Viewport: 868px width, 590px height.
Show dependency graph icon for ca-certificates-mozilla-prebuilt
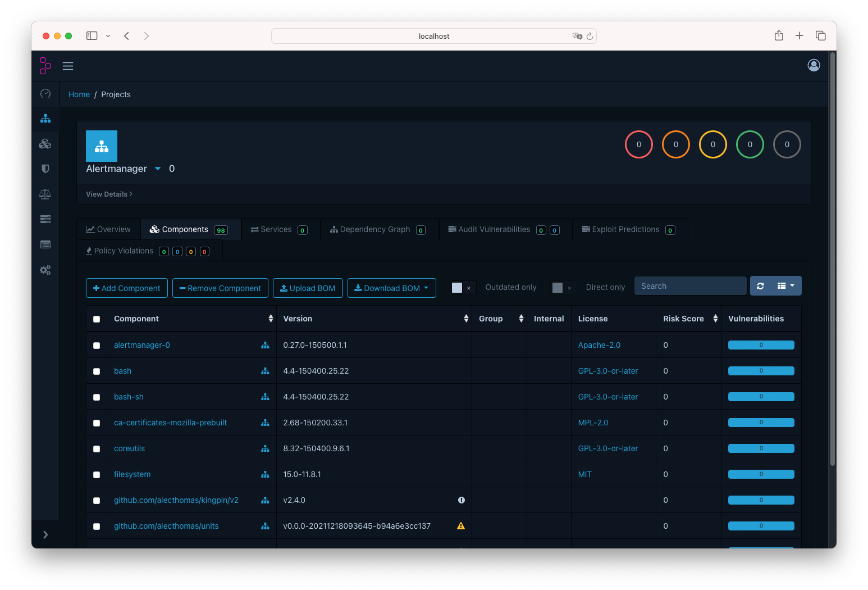265,423
